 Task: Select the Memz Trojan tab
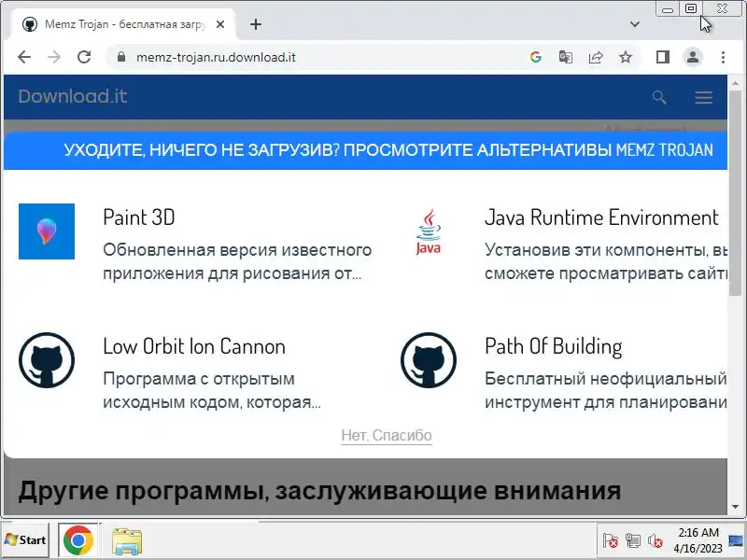point(124,24)
